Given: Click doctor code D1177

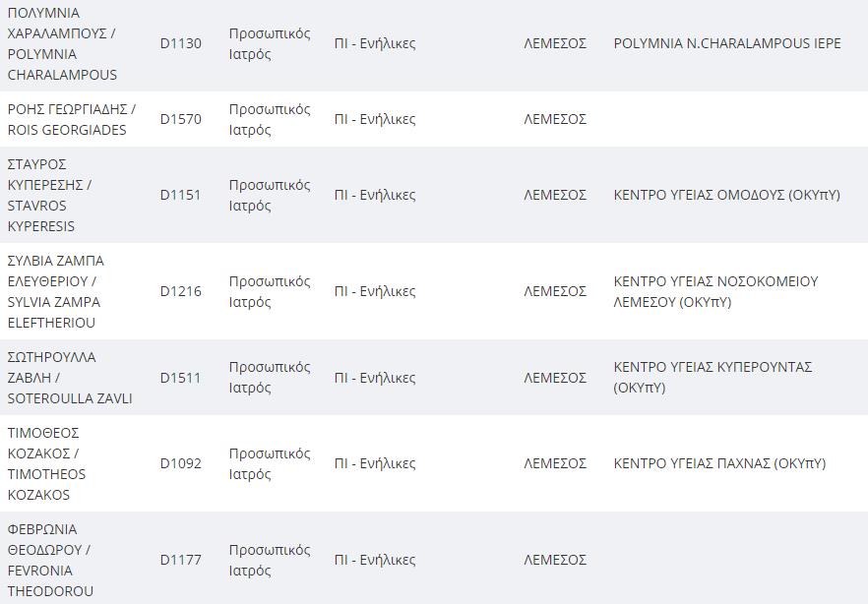Looking at the screenshot, I should coord(180,560).
